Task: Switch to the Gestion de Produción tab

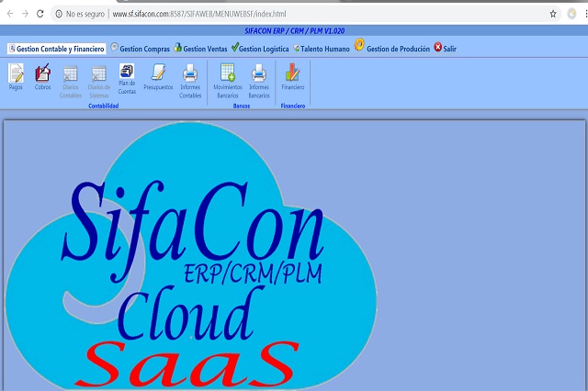Action: (x=392, y=48)
